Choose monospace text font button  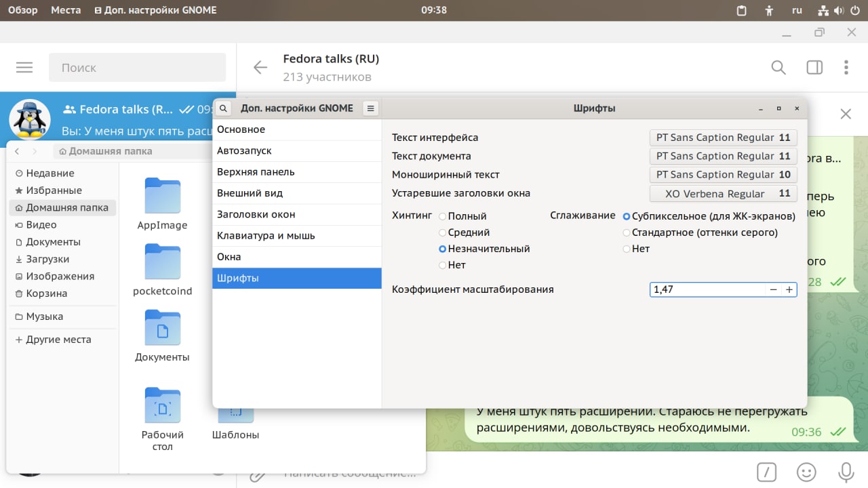point(723,175)
